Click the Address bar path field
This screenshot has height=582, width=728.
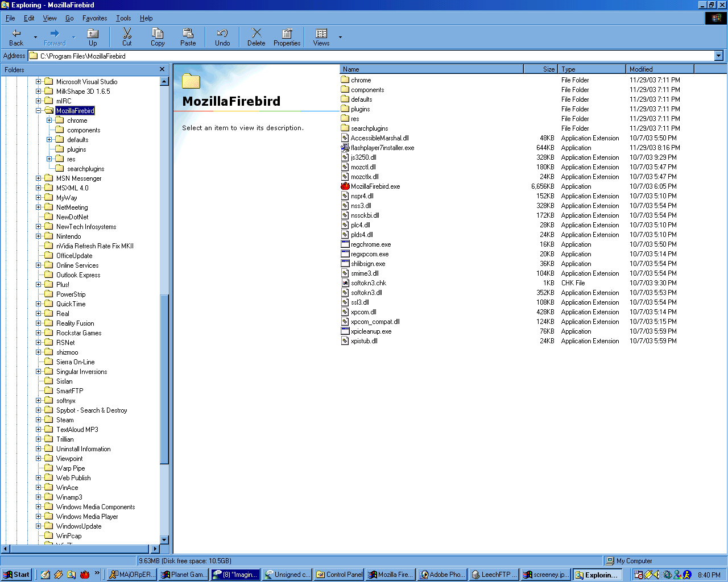click(371, 56)
